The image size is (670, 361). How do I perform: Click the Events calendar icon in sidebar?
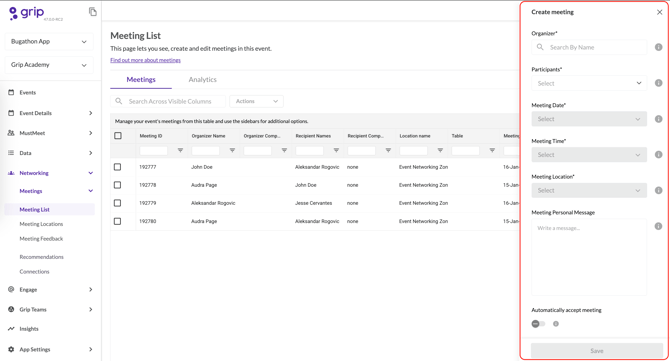point(11,92)
